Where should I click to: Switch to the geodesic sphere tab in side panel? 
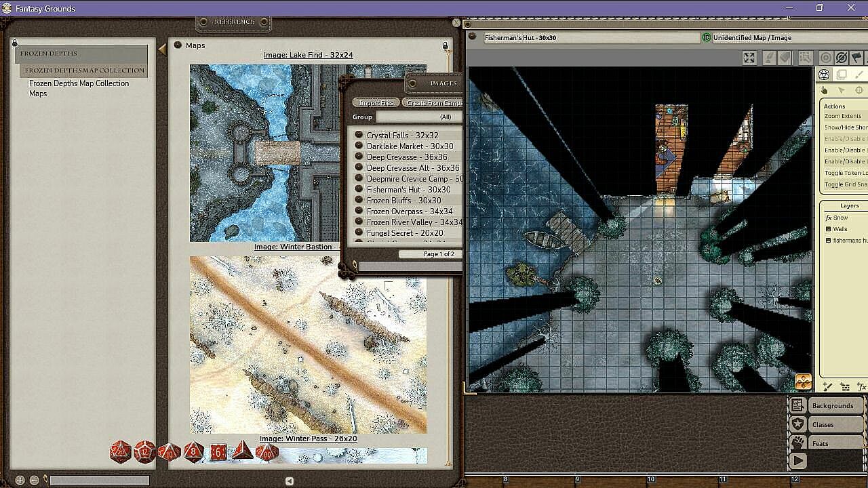click(824, 75)
